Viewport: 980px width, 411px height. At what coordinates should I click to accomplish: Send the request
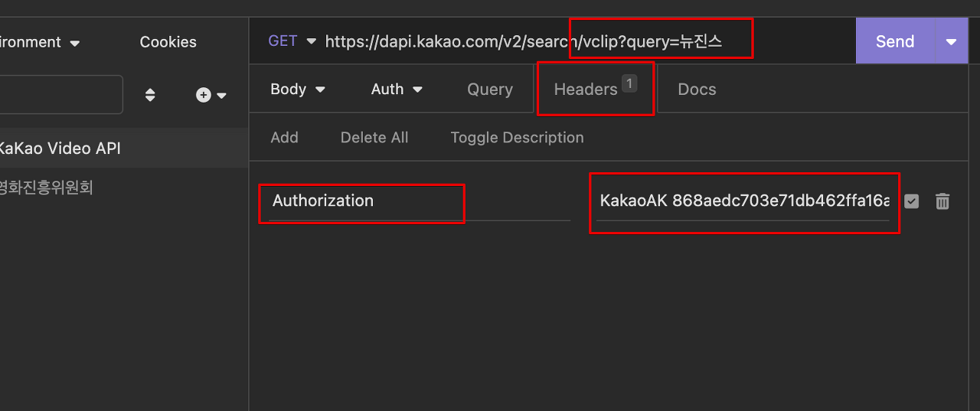[895, 41]
